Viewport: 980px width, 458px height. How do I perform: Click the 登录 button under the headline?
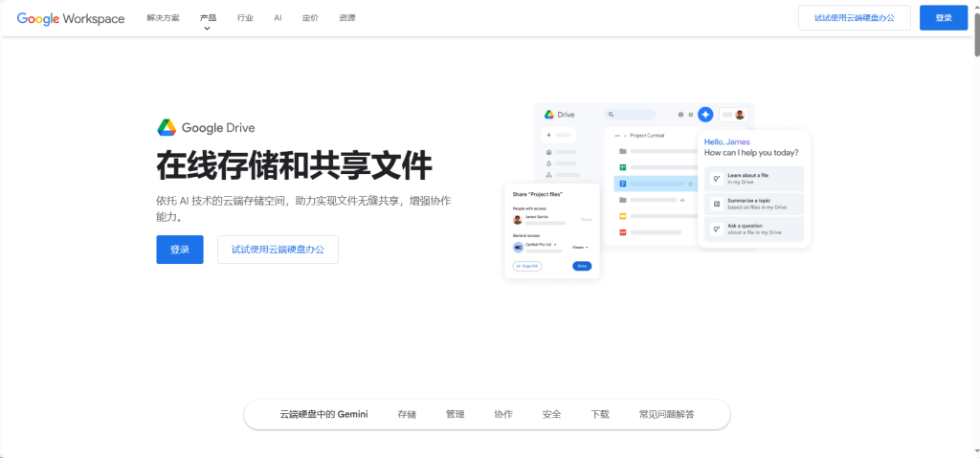click(x=180, y=250)
